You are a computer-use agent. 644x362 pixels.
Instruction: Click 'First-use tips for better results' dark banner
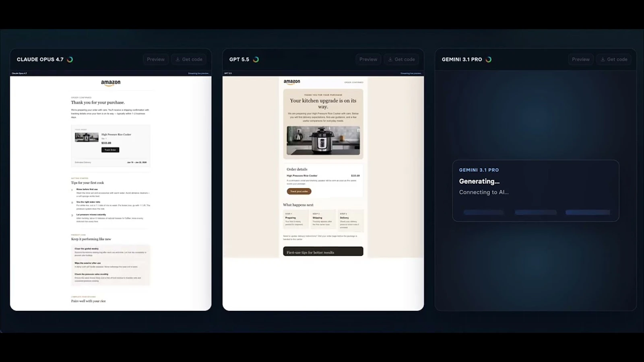pos(323,251)
